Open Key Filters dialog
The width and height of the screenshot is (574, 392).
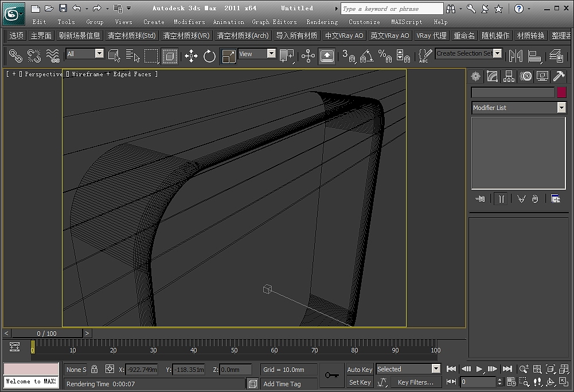pyautogui.click(x=416, y=382)
